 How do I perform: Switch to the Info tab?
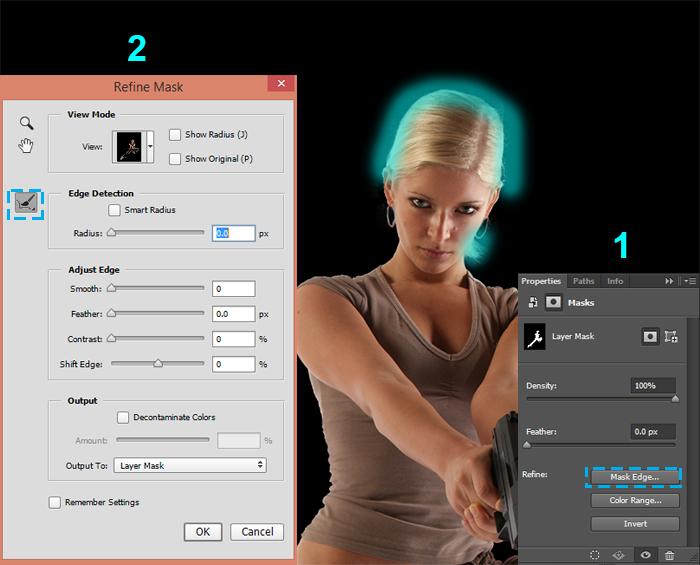pos(615,281)
